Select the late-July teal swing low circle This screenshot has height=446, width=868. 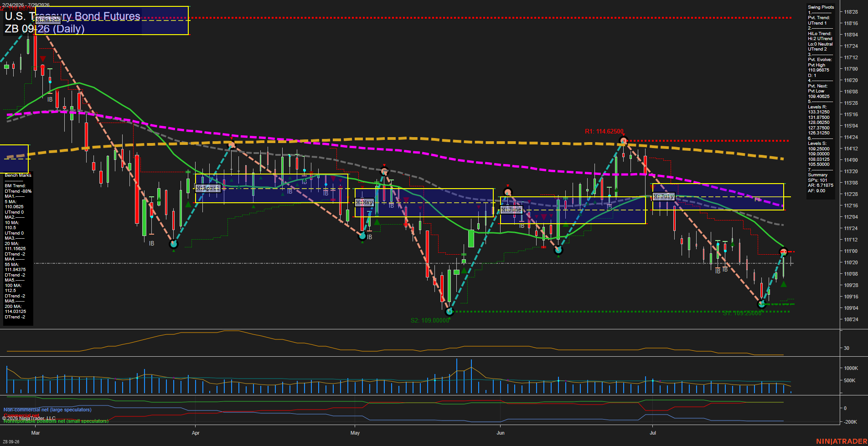[761, 304]
